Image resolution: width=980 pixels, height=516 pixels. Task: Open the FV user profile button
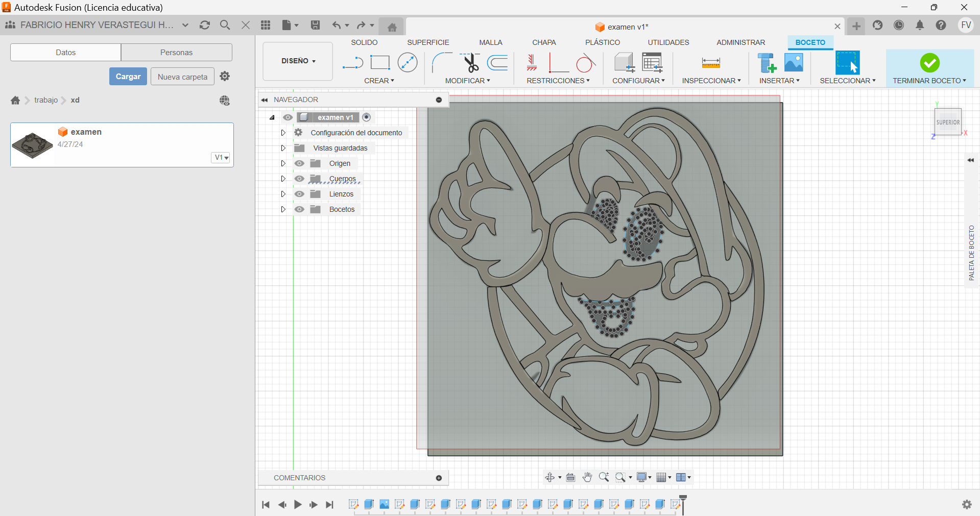click(x=966, y=25)
